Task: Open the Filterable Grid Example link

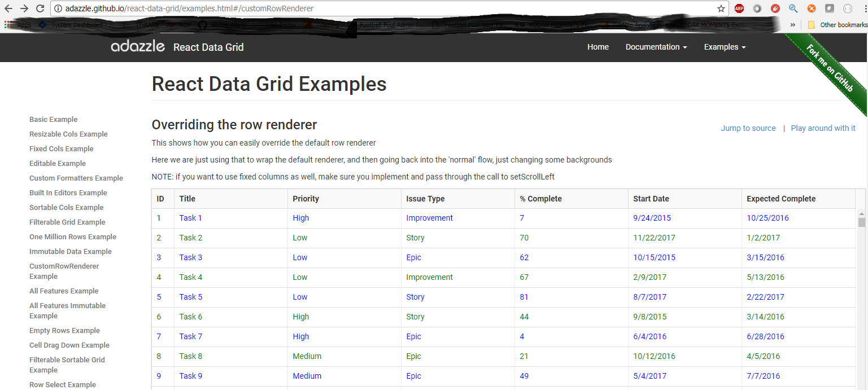Action: [67, 222]
